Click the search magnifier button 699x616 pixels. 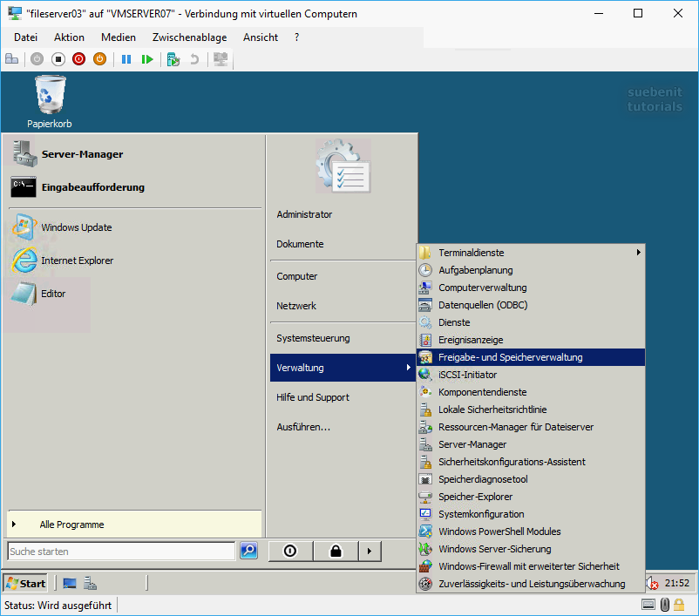point(248,551)
